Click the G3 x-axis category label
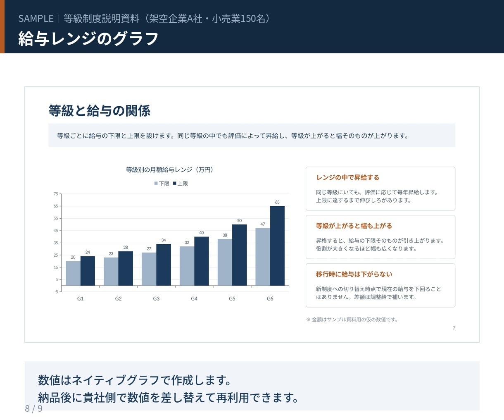 coord(156,298)
